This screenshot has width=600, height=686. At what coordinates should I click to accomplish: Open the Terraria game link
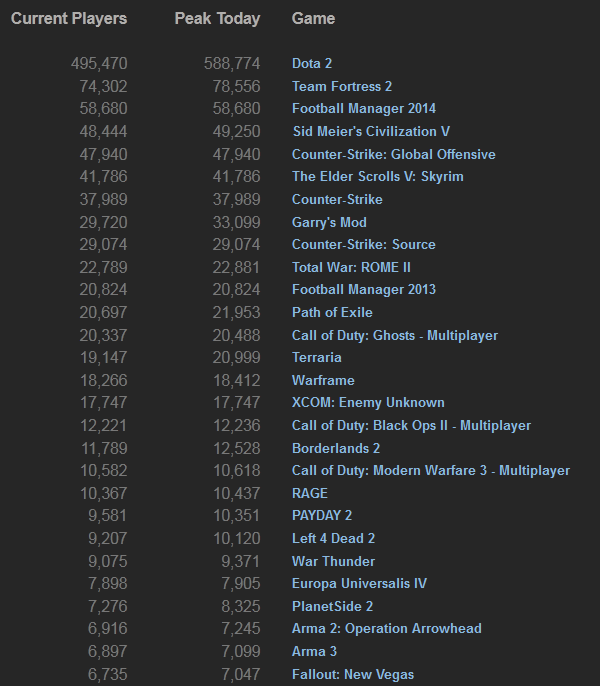(316, 357)
